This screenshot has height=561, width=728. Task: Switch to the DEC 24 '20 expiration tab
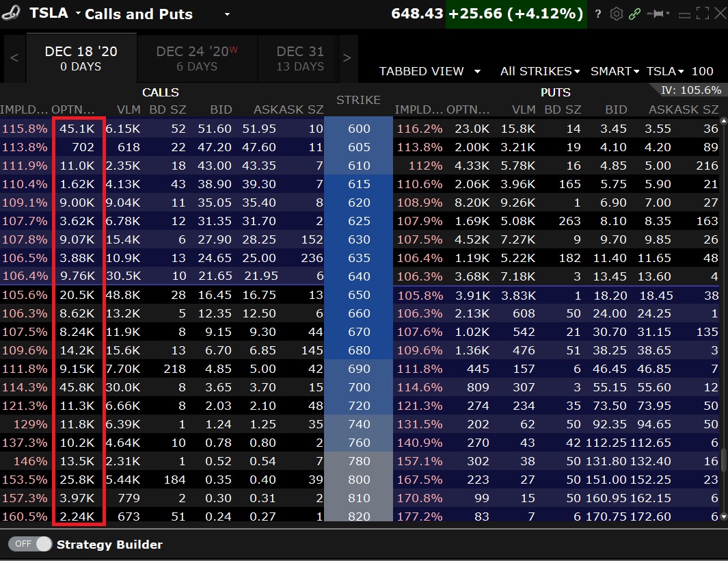197,58
